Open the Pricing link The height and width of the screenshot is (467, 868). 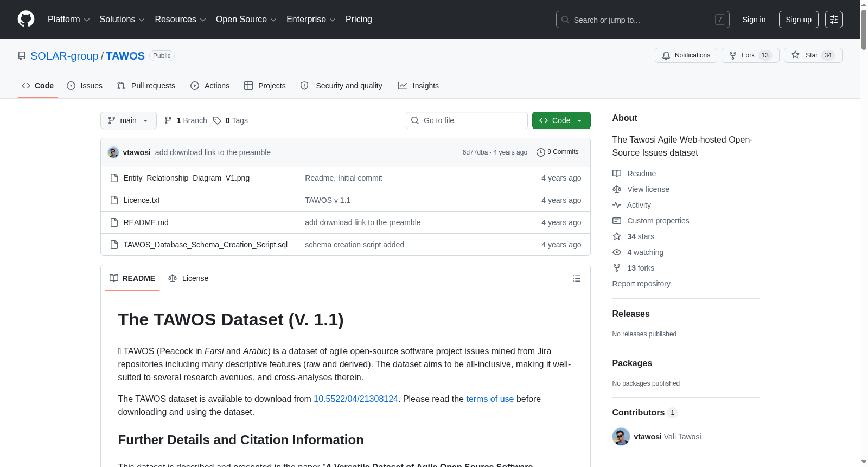(x=359, y=20)
